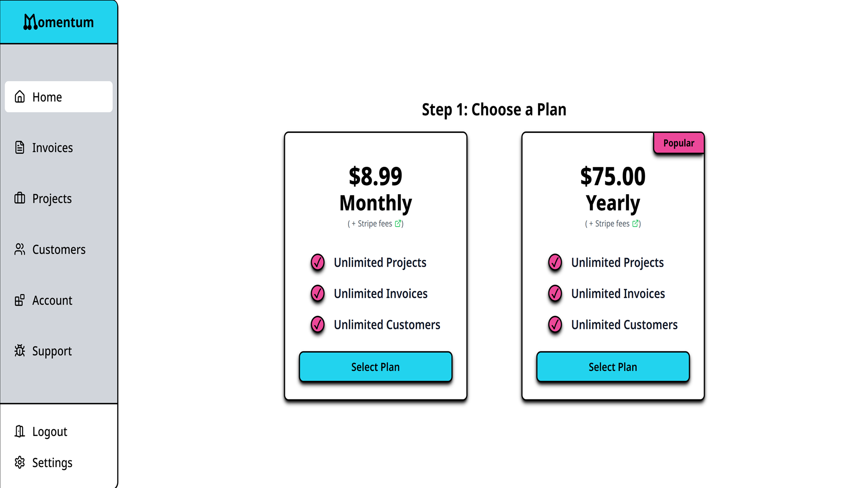Click the Settings gear icon
This screenshot has height=488, width=868.
(20, 462)
